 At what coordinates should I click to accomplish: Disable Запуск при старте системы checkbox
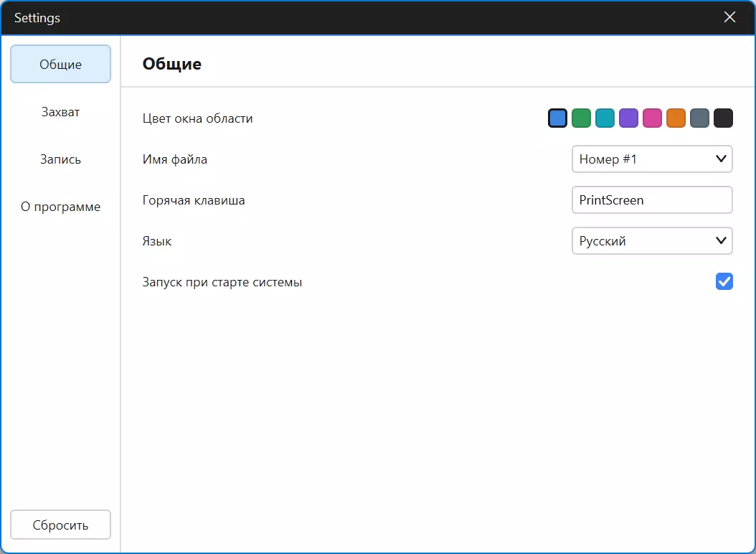tap(724, 281)
